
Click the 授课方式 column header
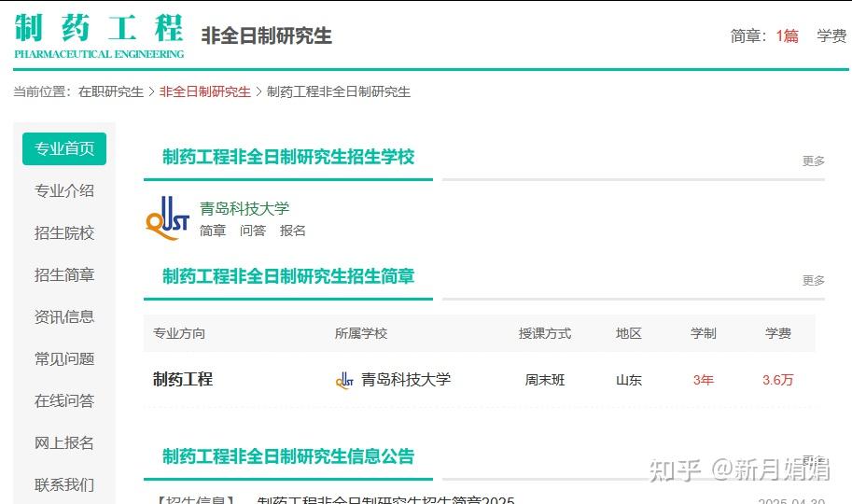coord(545,333)
